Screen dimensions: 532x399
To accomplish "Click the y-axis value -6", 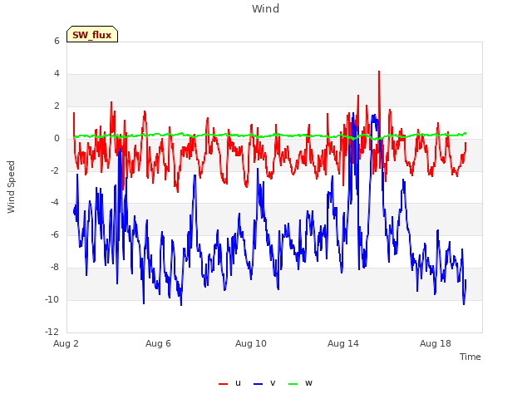I will click(x=55, y=234).
